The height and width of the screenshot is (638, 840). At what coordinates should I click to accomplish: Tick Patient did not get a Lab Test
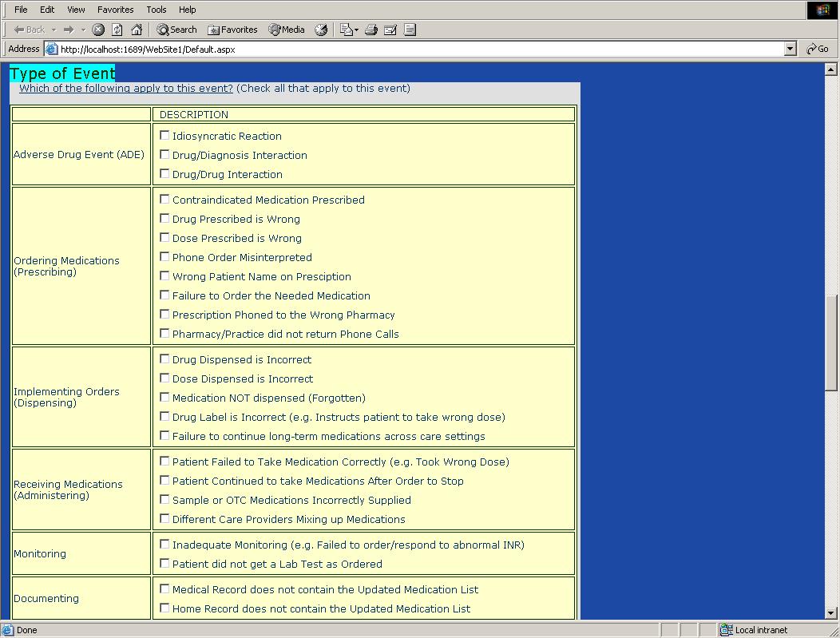tap(164, 564)
